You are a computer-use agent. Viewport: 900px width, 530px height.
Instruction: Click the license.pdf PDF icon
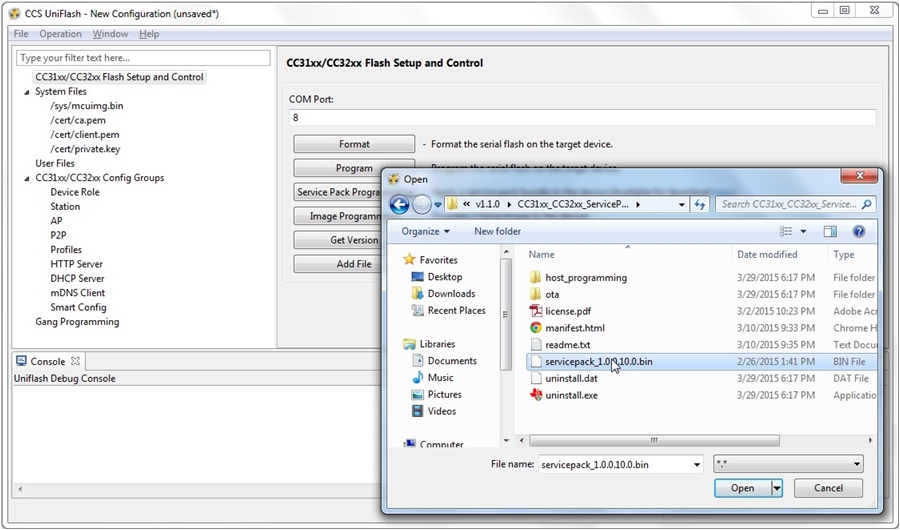click(x=536, y=311)
